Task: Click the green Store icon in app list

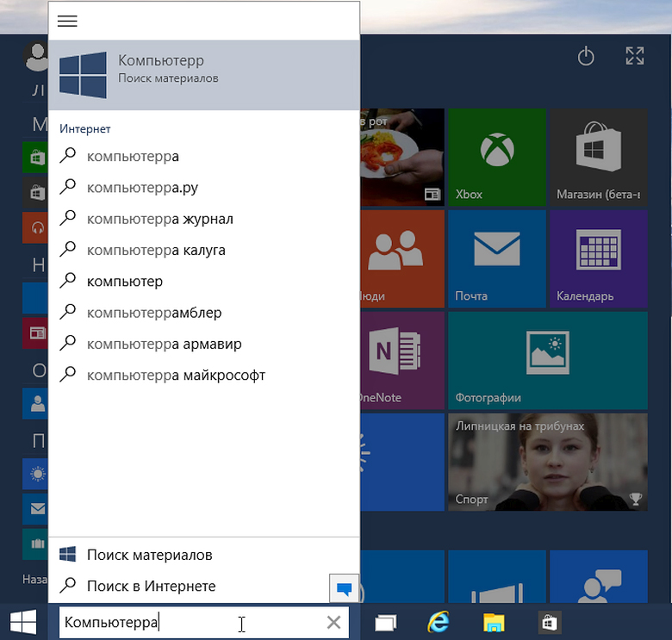Action: [x=35, y=158]
